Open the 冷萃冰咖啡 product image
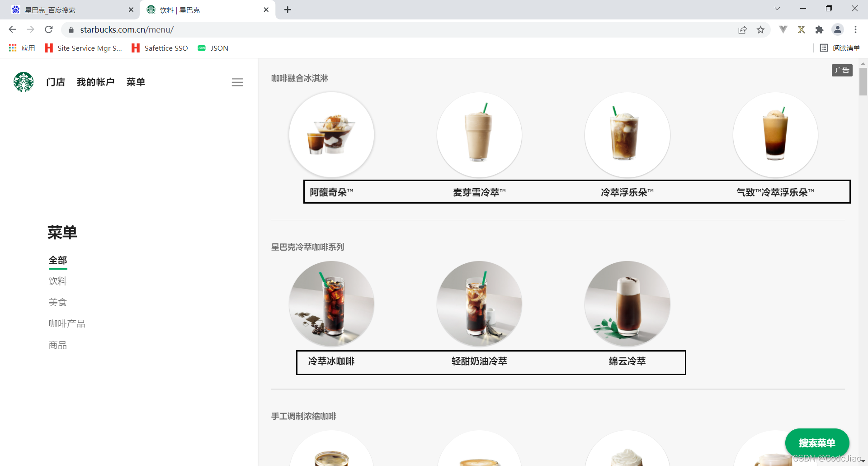868x466 pixels. tap(331, 304)
